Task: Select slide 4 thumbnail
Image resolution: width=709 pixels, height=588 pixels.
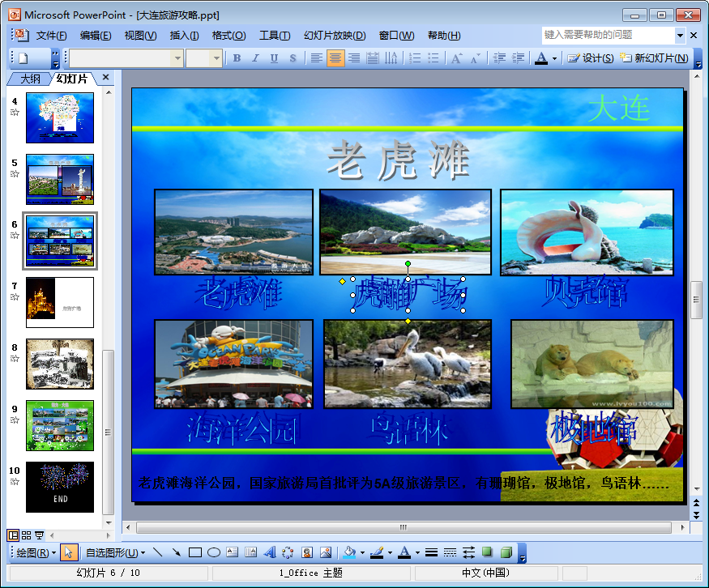Action: 60,117
